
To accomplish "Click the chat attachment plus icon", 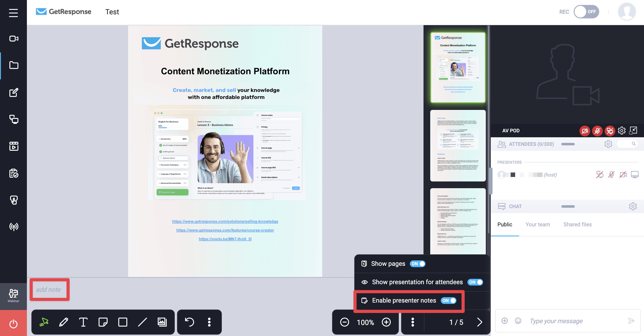I will pyautogui.click(x=504, y=321).
